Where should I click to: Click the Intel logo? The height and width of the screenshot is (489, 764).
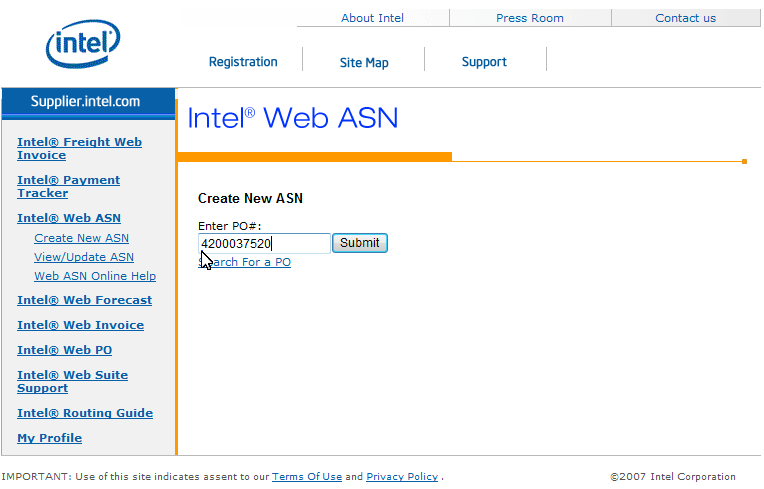pyautogui.click(x=83, y=44)
